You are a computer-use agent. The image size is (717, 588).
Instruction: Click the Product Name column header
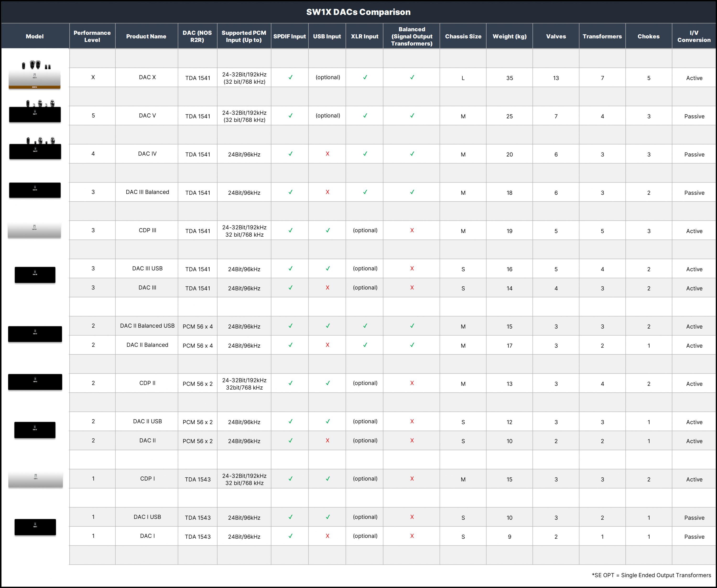(146, 36)
